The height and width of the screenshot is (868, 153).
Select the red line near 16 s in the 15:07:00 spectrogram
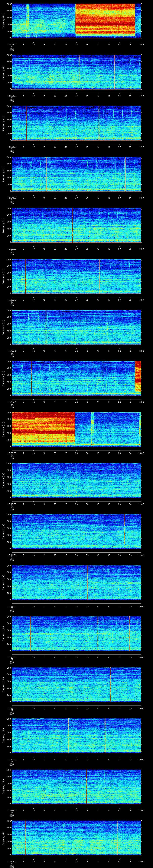(46, 327)
